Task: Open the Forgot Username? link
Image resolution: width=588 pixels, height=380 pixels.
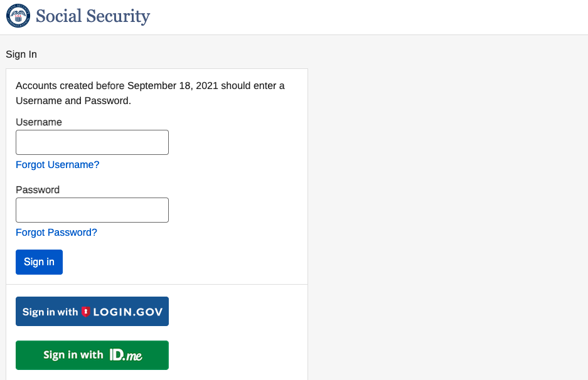Action: pyautogui.click(x=57, y=165)
